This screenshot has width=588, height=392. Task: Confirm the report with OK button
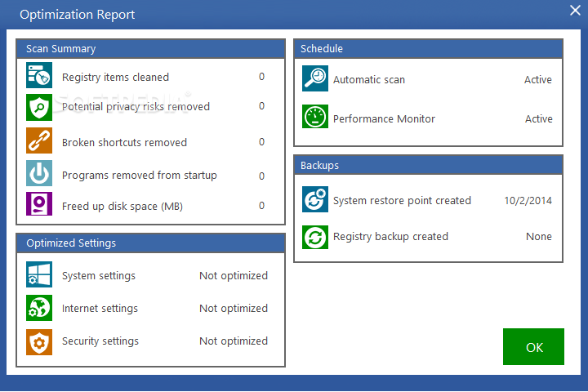tap(533, 346)
